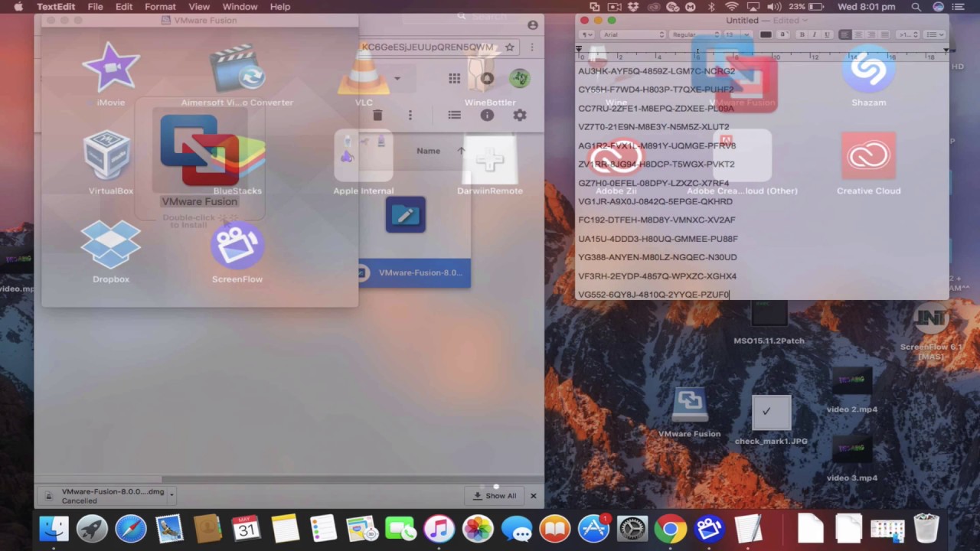Toggle Name column sort arrow
The height and width of the screenshot is (551, 980).
click(461, 151)
